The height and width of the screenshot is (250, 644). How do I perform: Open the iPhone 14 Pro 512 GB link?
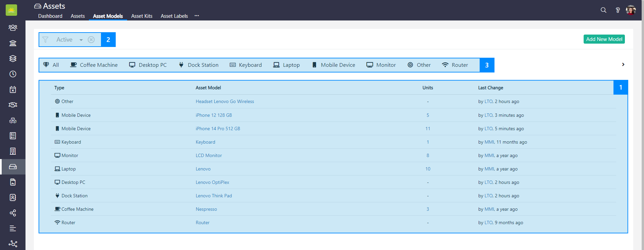[218, 129]
